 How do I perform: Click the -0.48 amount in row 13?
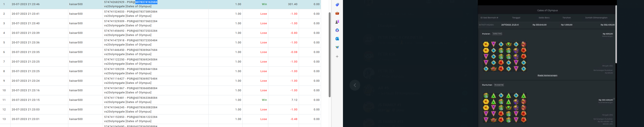point(294,119)
